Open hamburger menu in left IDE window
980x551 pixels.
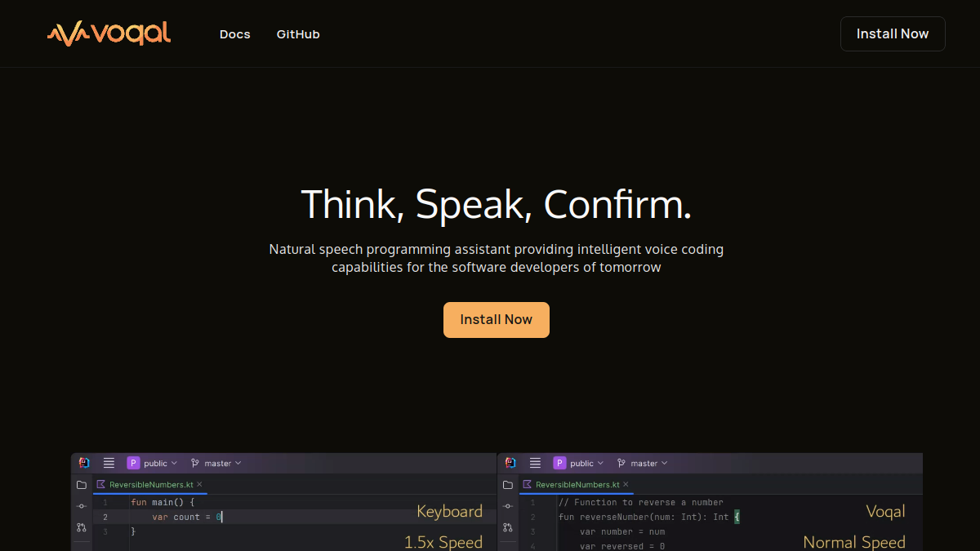(109, 463)
